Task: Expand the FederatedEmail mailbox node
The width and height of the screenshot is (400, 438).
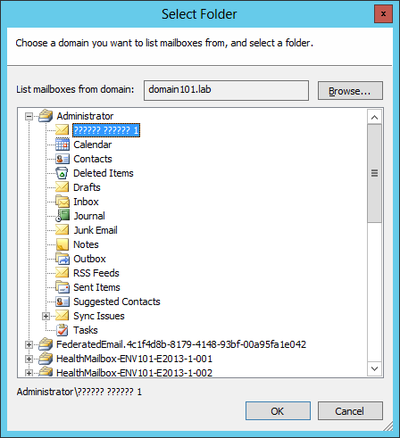Action: pos(29,345)
